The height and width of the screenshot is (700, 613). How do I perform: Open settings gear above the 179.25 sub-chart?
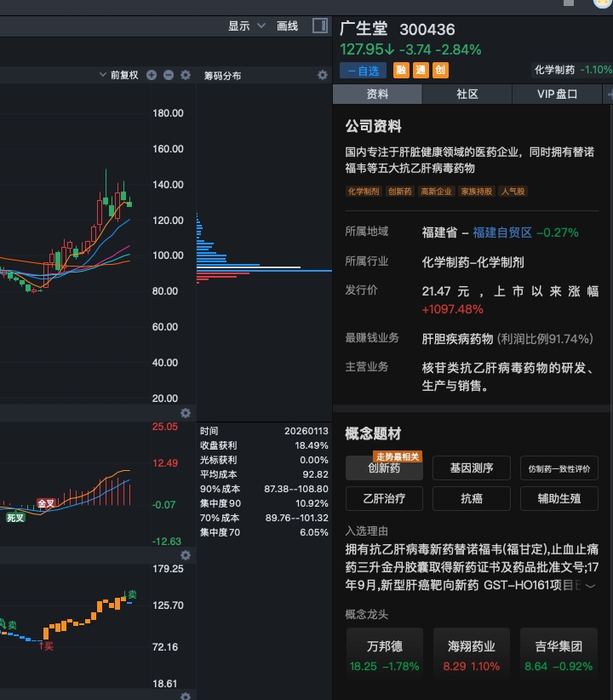[x=186, y=555]
